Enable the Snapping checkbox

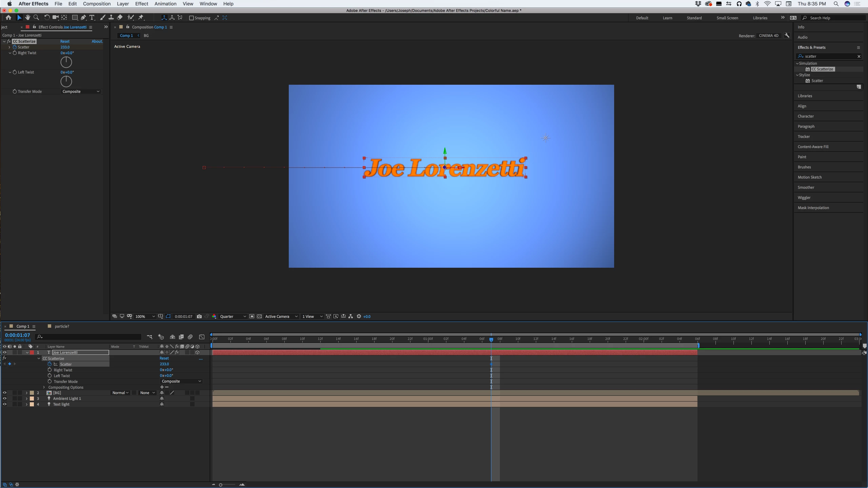(191, 18)
